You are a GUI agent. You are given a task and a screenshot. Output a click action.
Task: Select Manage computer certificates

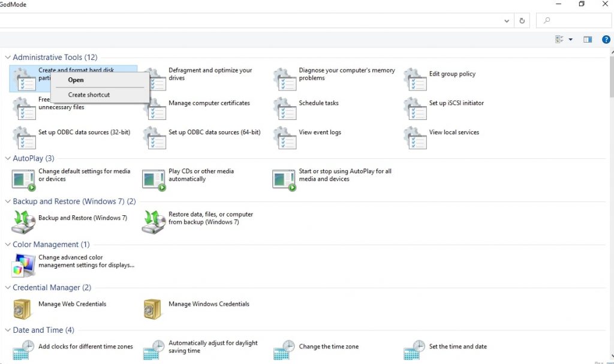pos(208,103)
